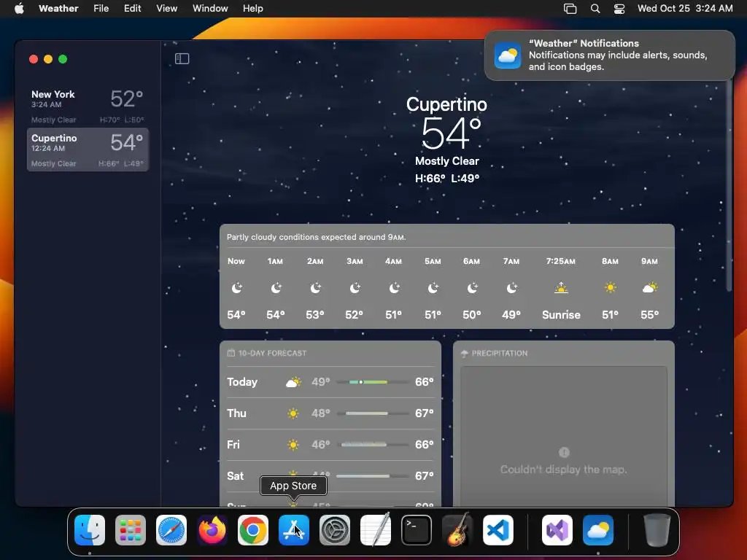Screen dimensions: 747x560
Task: Open the Trash from the Dock
Action: [657, 530]
